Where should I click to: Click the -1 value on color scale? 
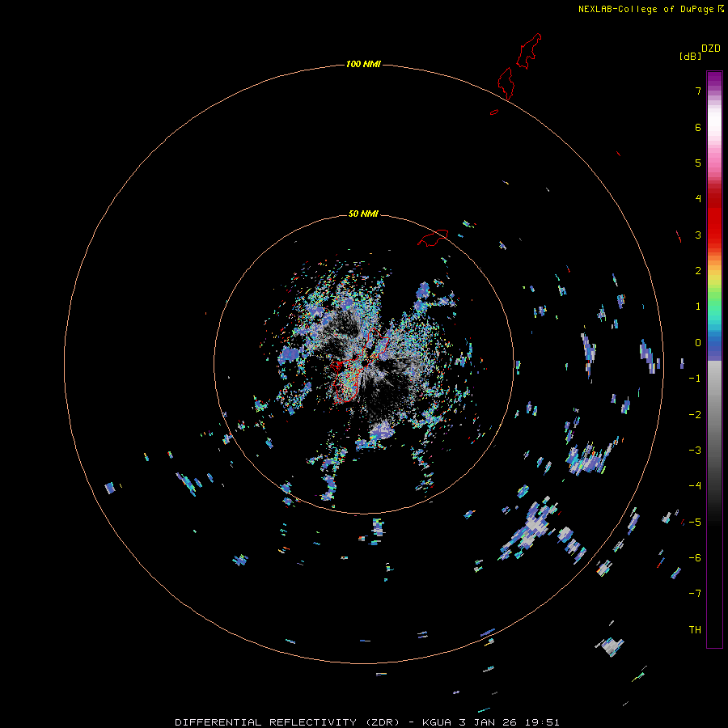(x=695, y=379)
